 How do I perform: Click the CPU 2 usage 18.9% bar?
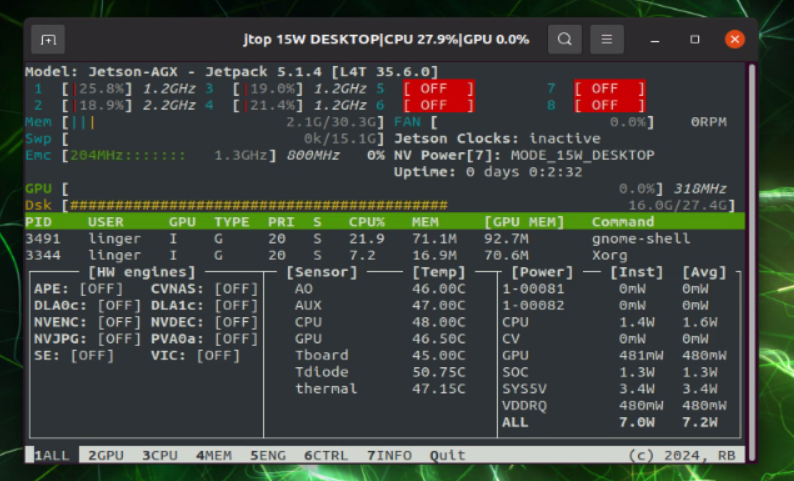pyautogui.click(x=97, y=105)
